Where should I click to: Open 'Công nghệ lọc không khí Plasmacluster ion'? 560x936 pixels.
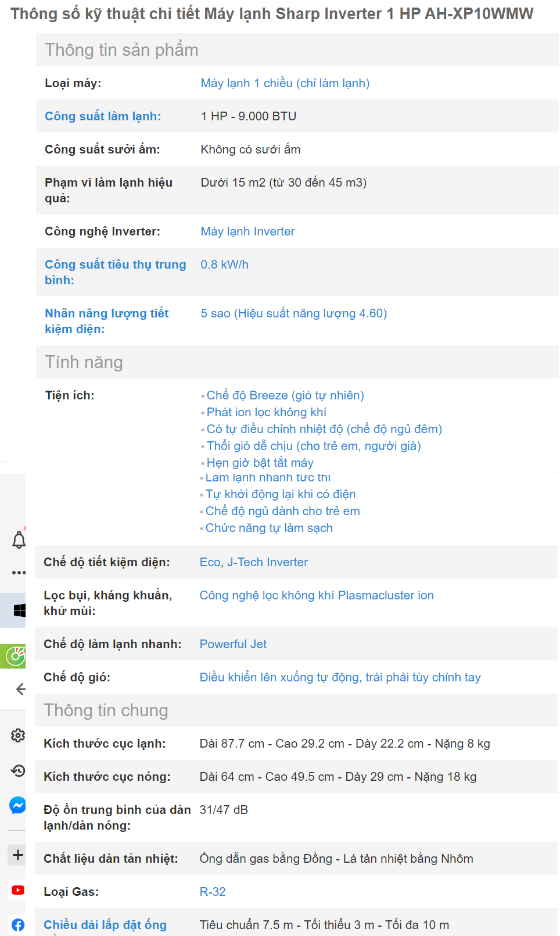tap(317, 595)
